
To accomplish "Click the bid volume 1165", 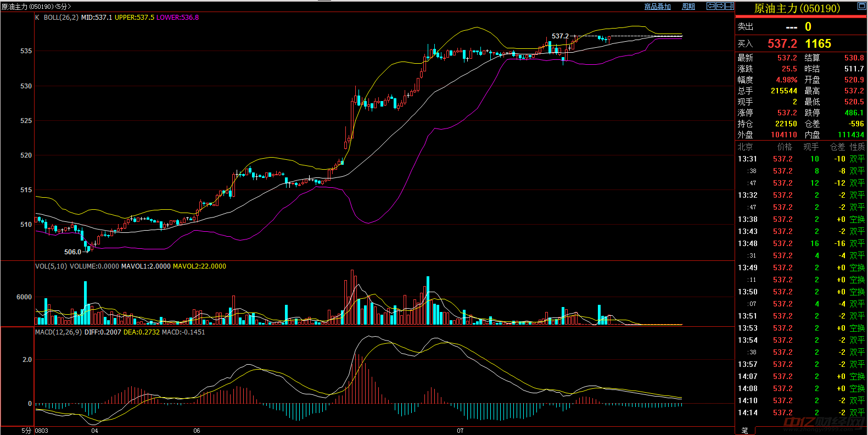I will coord(818,43).
